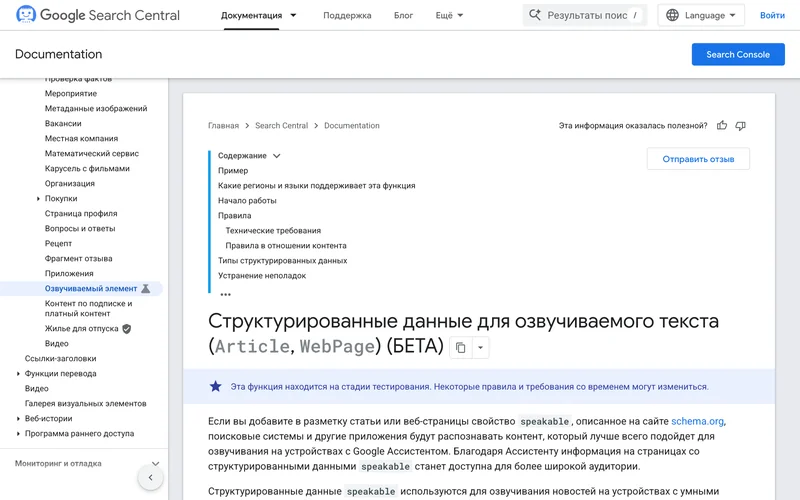Jump to Пример in contents
Screen dimensions: 800x500
pos(233,170)
